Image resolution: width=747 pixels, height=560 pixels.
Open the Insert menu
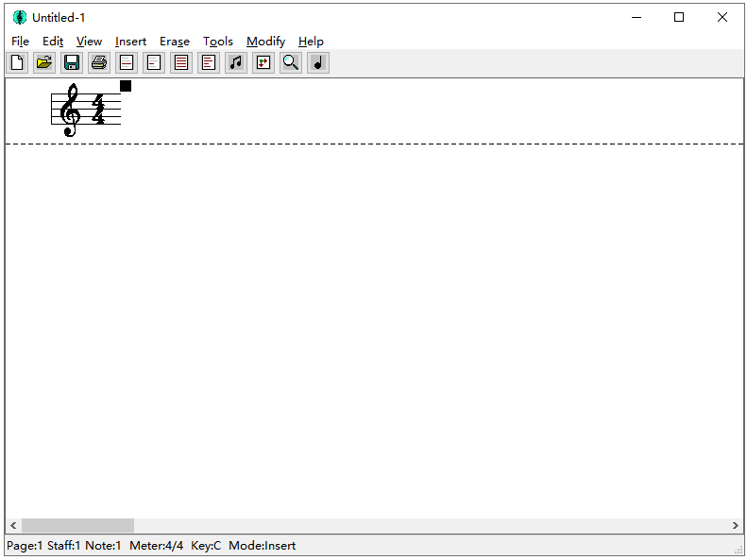[130, 42]
